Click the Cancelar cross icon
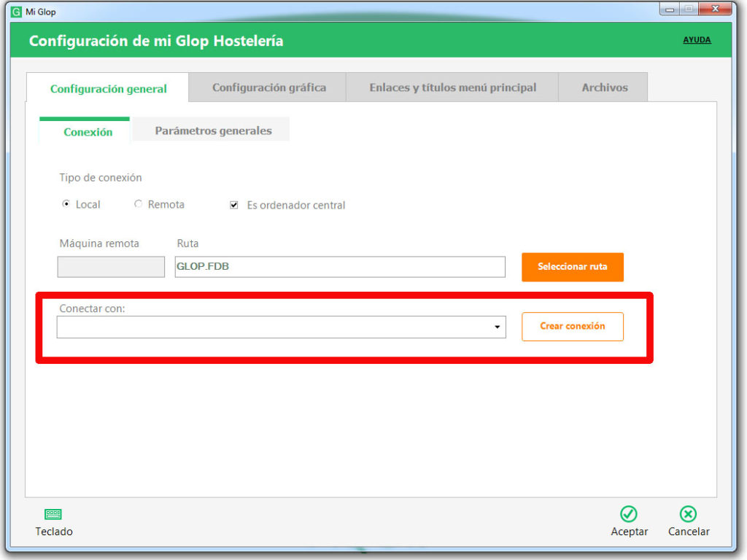The height and width of the screenshot is (560, 747). pyautogui.click(x=688, y=514)
